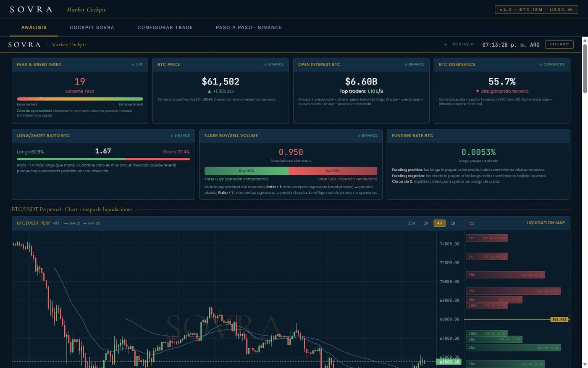Screen dimensions: 588x368
Task: Click the Longs 62.6% label
Action: click(x=30, y=152)
